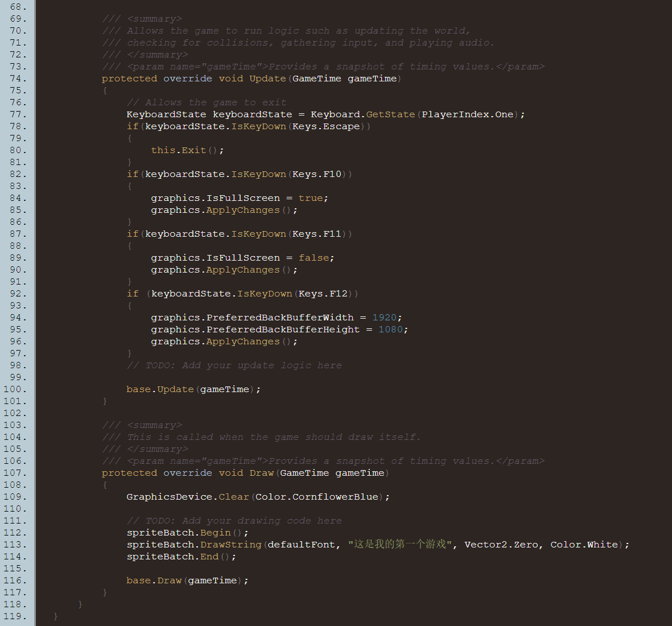Click the number 1080 on line 95

tap(390, 330)
